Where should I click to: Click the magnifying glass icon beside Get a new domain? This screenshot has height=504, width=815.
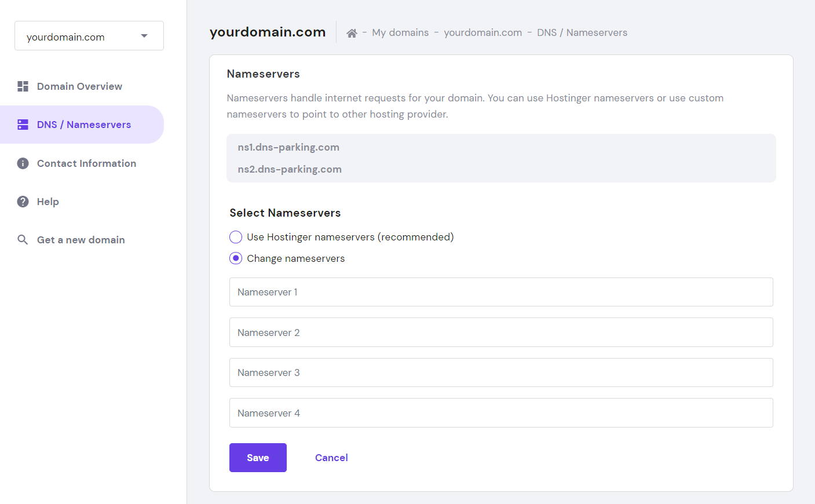tap(23, 239)
